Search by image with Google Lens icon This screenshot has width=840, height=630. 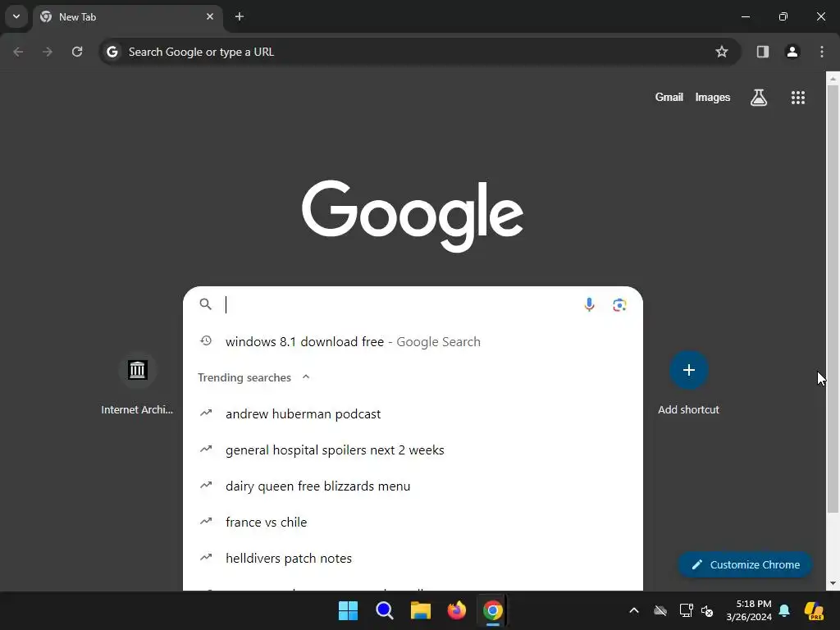[x=619, y=305]
